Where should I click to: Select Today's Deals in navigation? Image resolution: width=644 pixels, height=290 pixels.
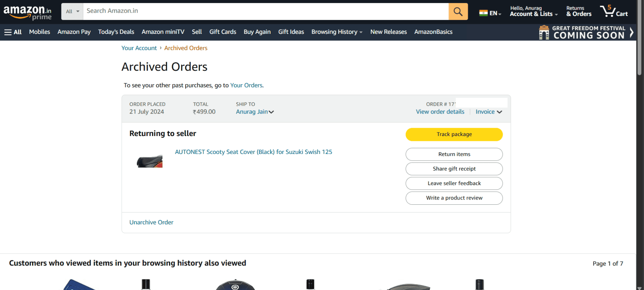pos(116,32)
